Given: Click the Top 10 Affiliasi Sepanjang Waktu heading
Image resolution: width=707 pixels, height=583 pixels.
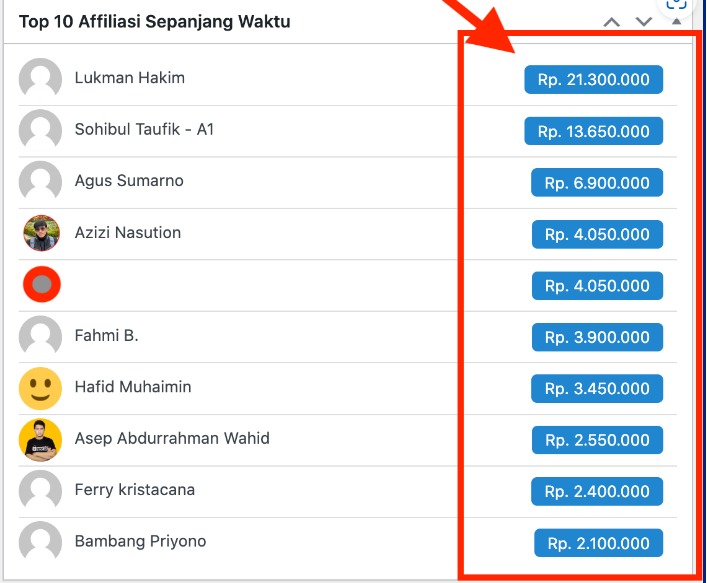Looking at the screenshot, I should click(155, 22).
